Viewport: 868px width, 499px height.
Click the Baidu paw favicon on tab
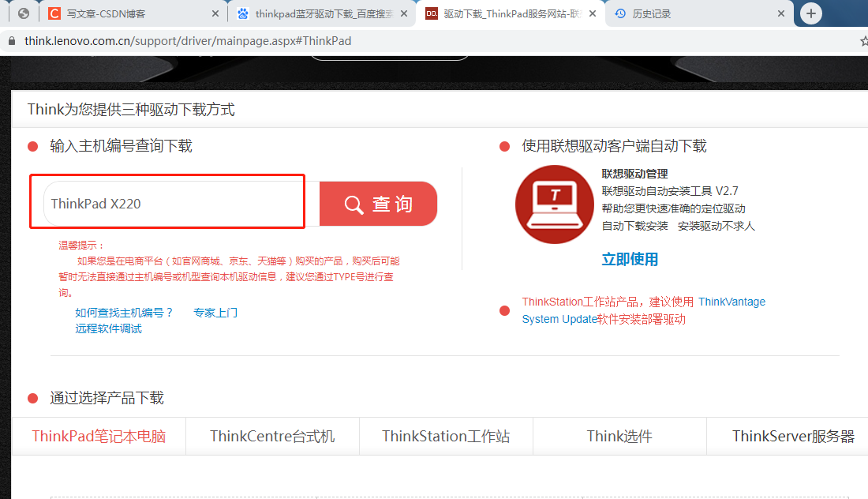[243, 14]
